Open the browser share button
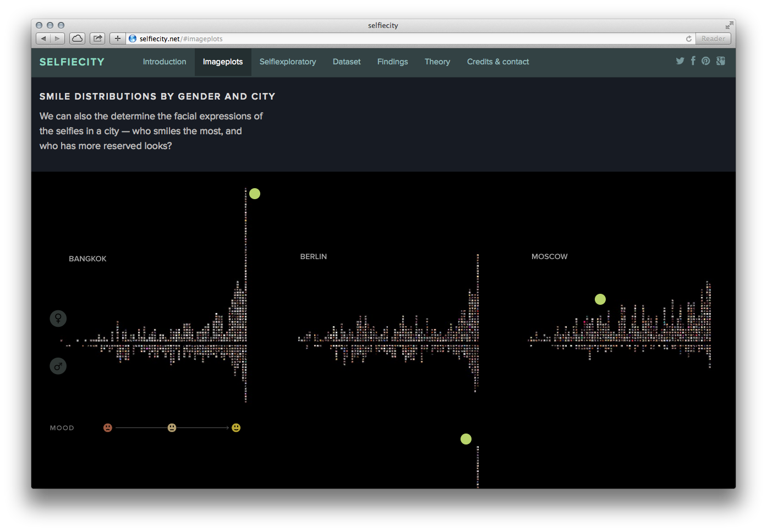The image size is (767, 532). (x=97, y=39)
